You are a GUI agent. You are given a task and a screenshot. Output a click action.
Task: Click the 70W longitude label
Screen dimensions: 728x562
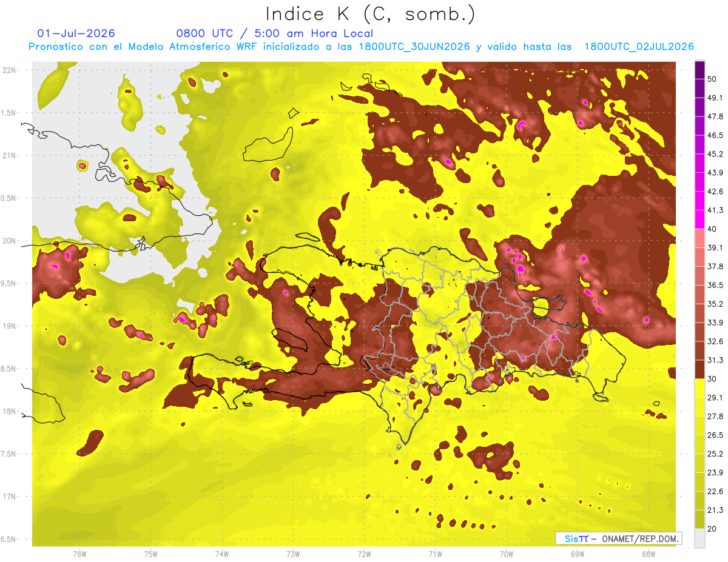pos(507,554)
